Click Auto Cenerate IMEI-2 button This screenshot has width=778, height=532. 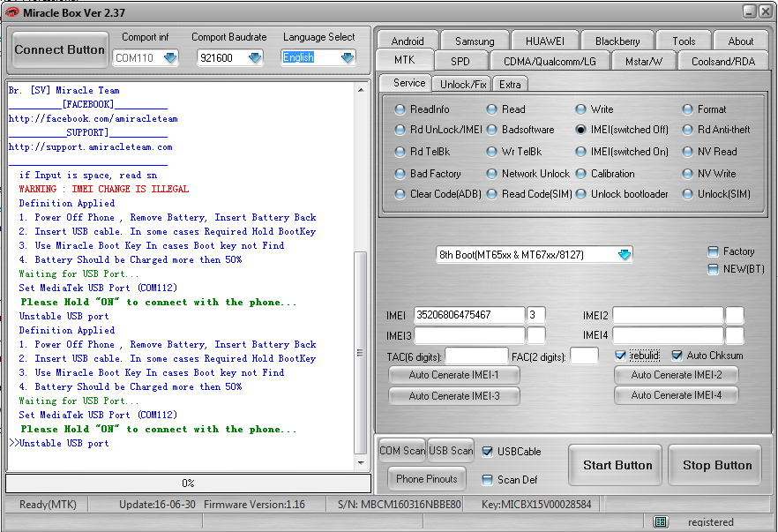(676, 375)
